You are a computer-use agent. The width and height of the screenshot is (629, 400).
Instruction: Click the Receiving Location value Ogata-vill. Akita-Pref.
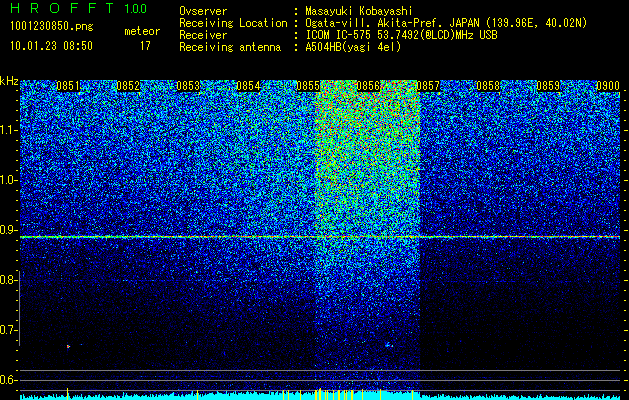(375, 23)
